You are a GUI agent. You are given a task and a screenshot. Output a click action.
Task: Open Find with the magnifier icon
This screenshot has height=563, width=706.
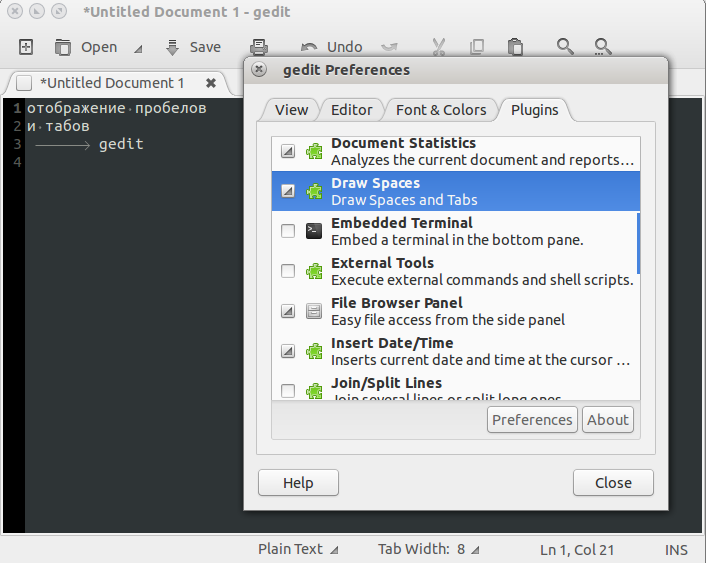tap(565, 47)
